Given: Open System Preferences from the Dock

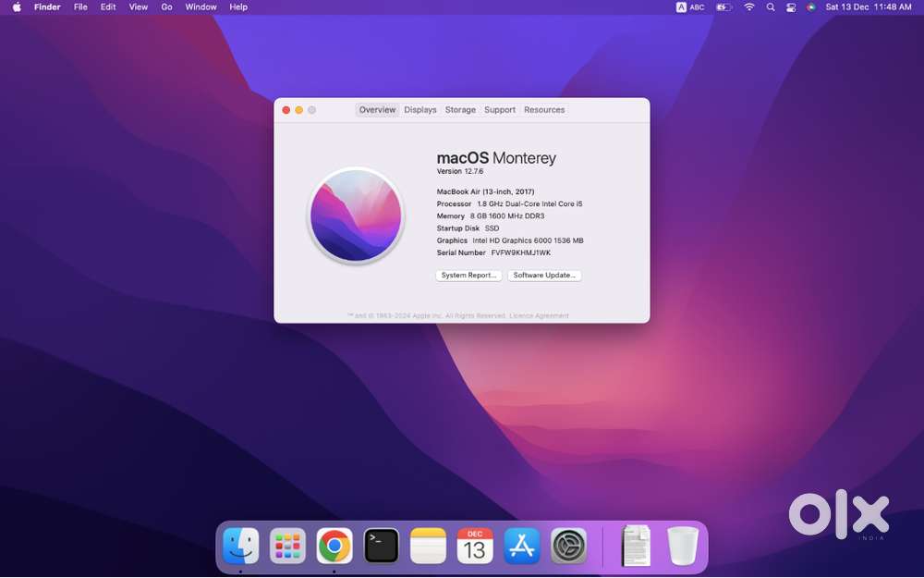Looking at the screenshot, I should point(568,546).
